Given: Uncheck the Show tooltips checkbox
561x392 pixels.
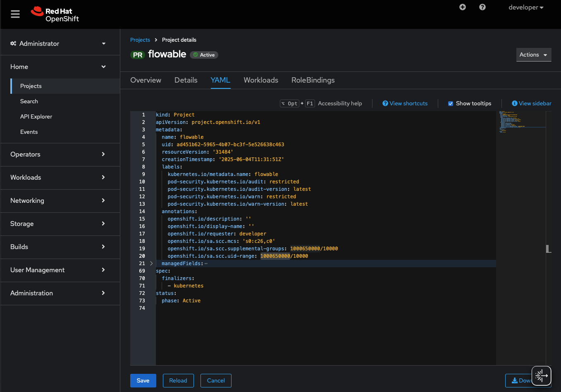Looking at the screenshot, I should [450, 103].
